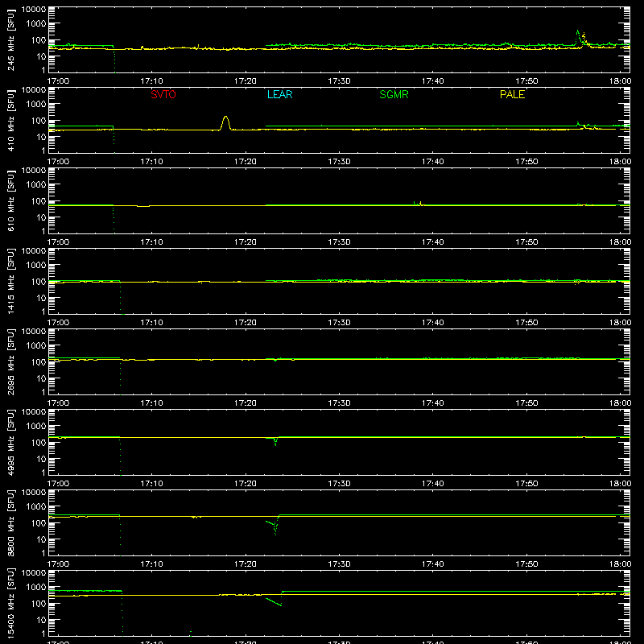Click the 17:30 tick label under the 1415 MHz panel
The height and width of the screenshot is (644, 644).
339,323
